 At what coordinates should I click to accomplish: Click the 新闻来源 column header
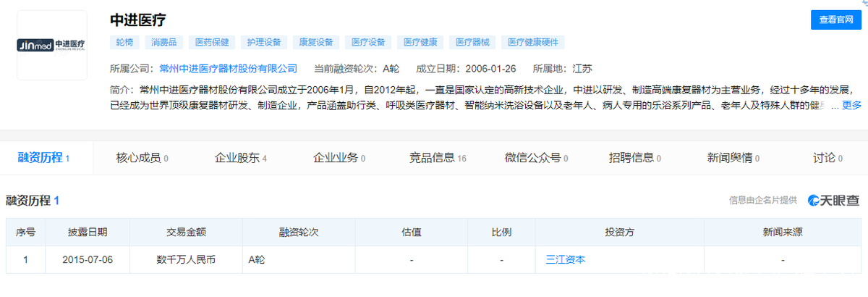point(783,233)
